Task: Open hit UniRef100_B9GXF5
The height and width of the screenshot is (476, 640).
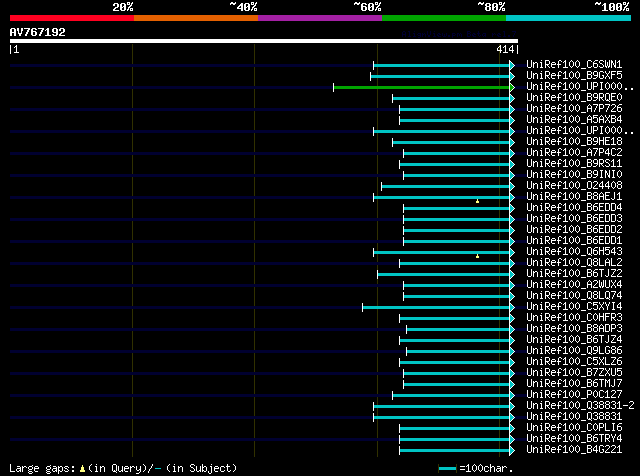Action: [x=574, y=76]
